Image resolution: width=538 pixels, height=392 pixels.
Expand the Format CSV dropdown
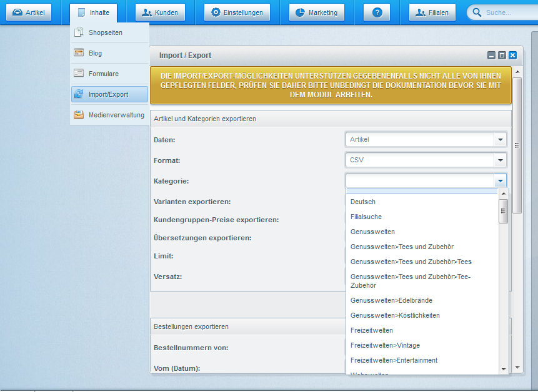point(500,160)
